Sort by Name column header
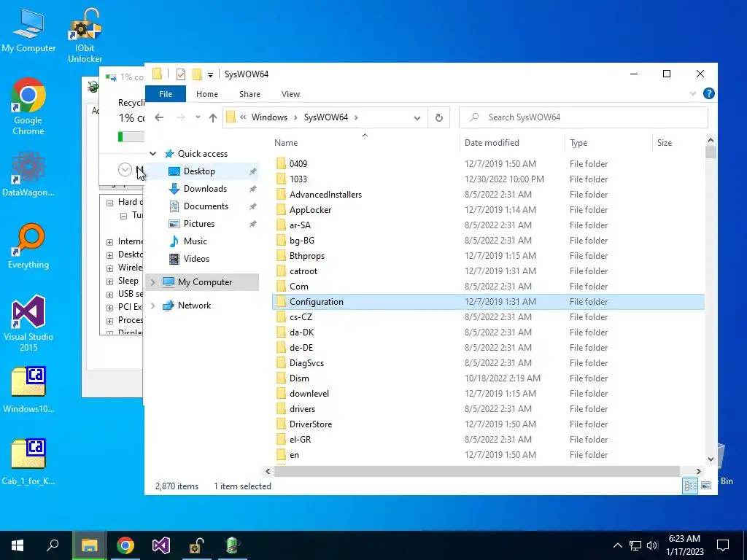This screenshot has height=560, width=747. pyautogui.click(x=365, y=143)
